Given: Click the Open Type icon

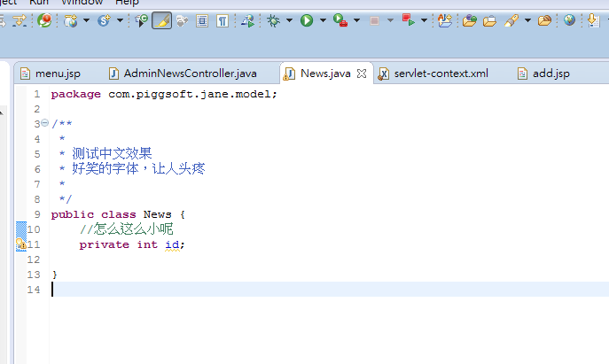Looking at the screenshot, I should point(469,20).
